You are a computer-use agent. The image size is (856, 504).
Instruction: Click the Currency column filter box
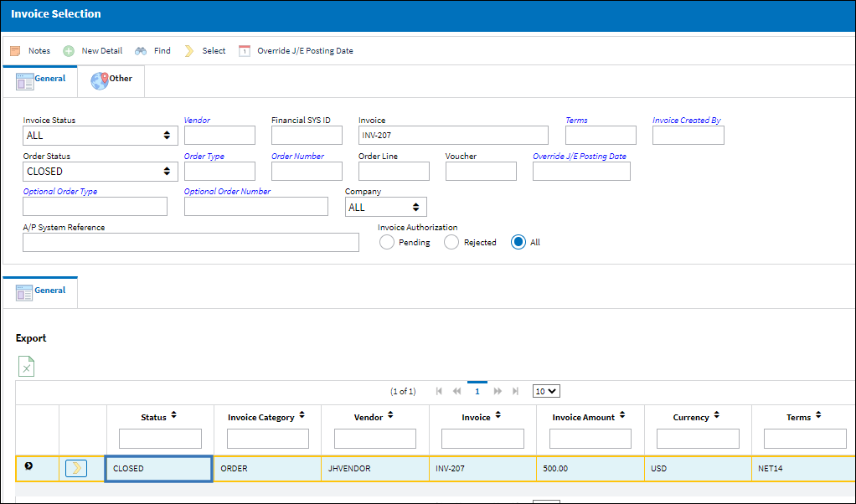point(698,439)
